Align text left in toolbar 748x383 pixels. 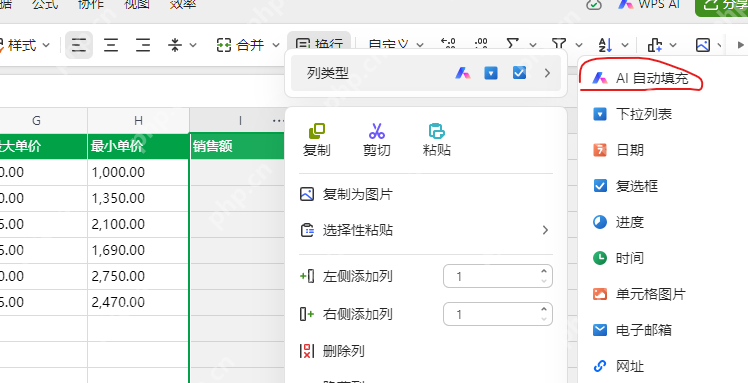coord(79,45)
